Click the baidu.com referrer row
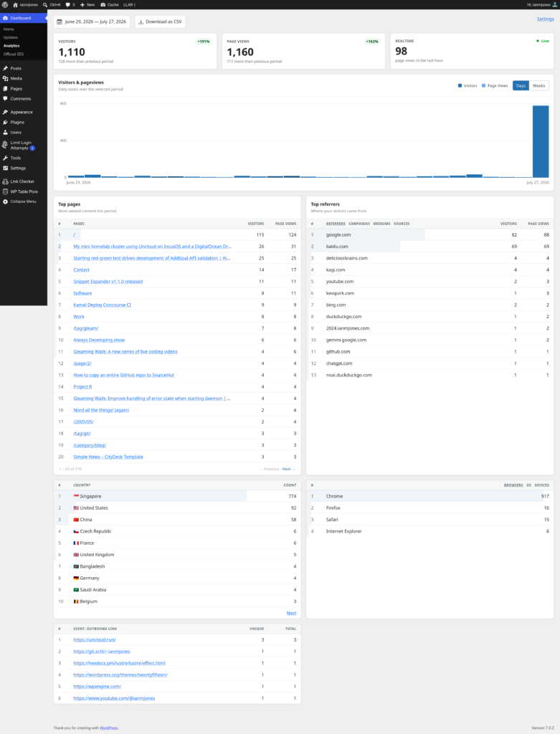Screen dimensions: 560x734 pyautogui.click(x=430, y=247)
